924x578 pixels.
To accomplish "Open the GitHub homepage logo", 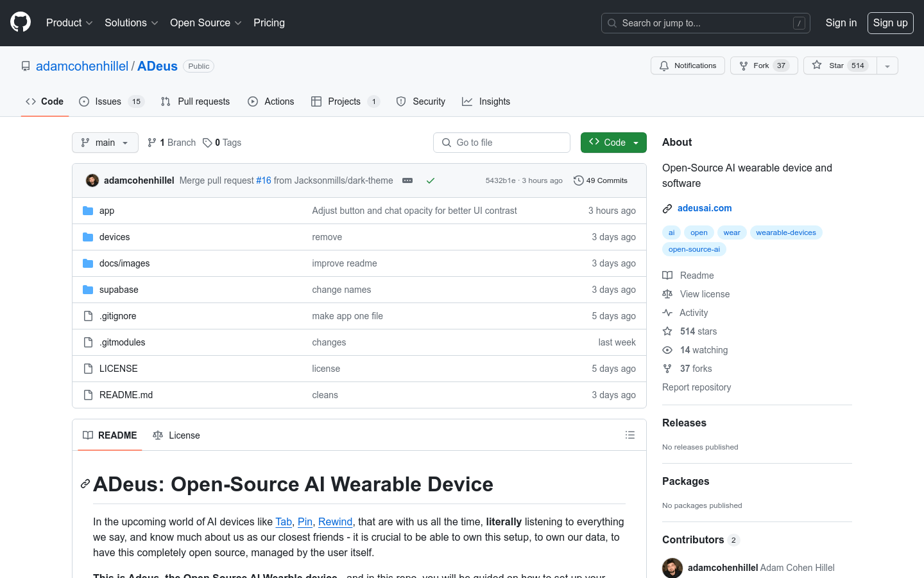I will [x=21, y=22].
